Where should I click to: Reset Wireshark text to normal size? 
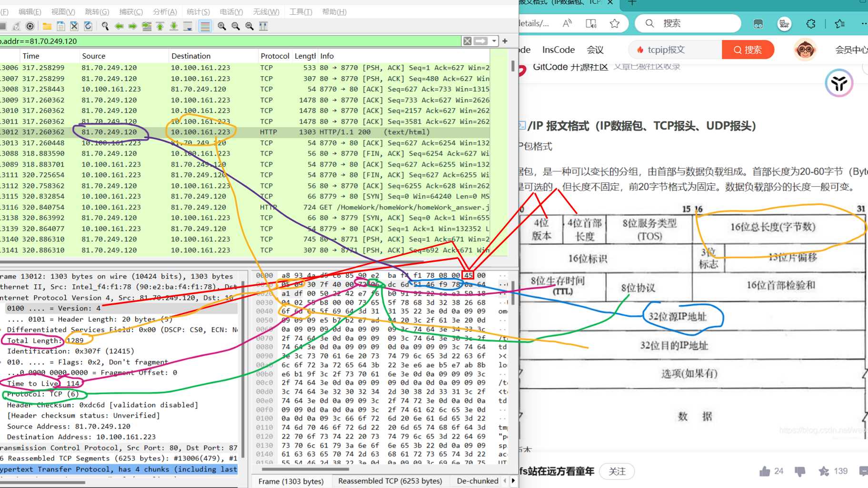249,26
